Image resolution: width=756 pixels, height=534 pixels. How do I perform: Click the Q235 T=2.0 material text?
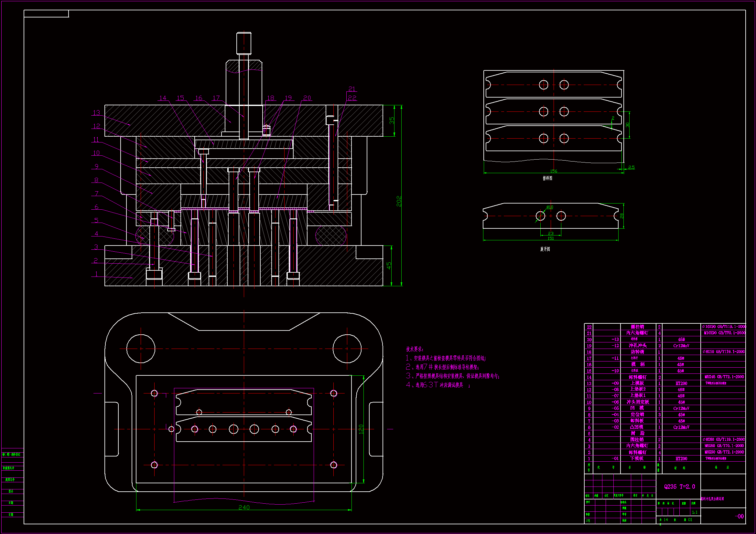click(679, 487)
